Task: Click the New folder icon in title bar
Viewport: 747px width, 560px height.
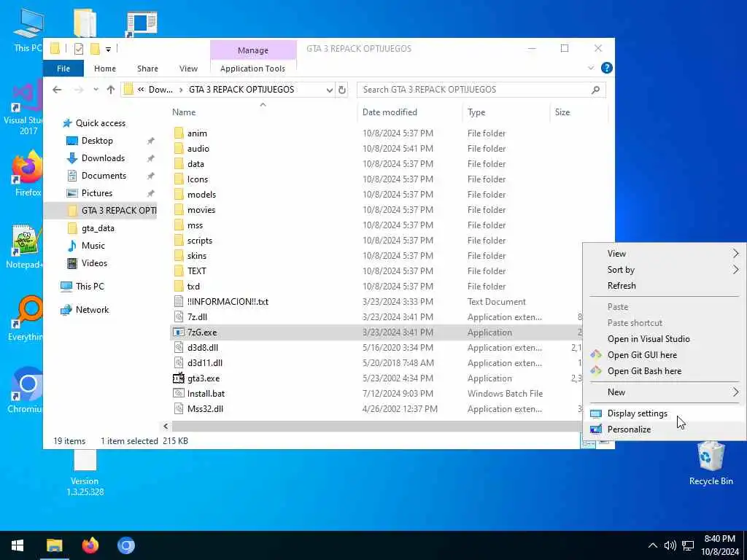Action: click(x=95, y=49)
